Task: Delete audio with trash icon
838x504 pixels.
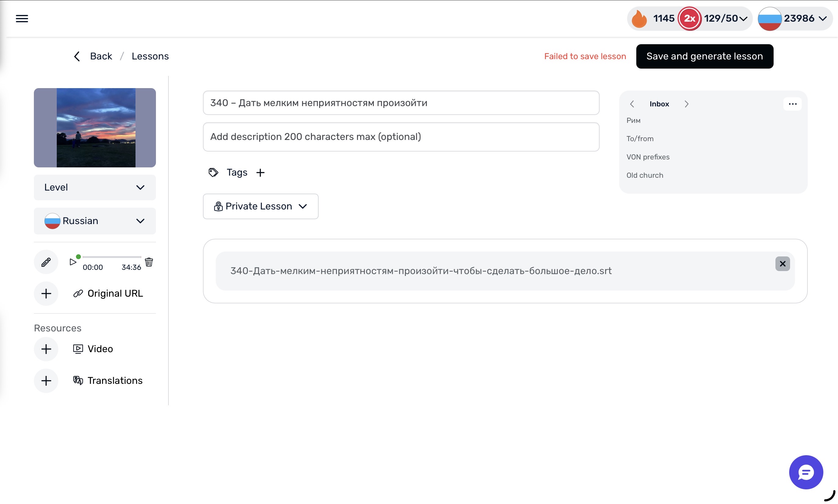Action: (149, 262)
